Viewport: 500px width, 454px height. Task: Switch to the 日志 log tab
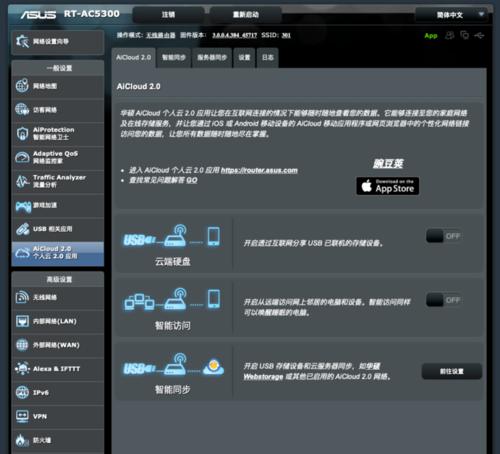click(x=267, y=58)
